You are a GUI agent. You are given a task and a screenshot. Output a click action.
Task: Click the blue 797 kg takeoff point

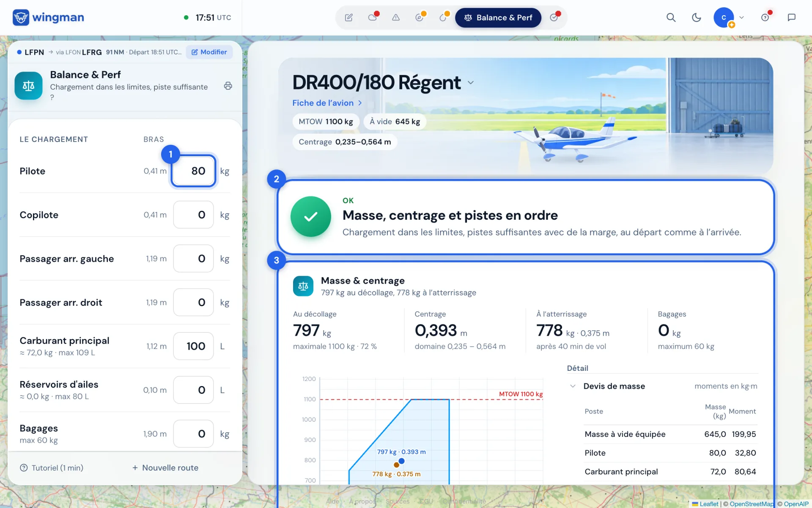(x=402, y=461)
